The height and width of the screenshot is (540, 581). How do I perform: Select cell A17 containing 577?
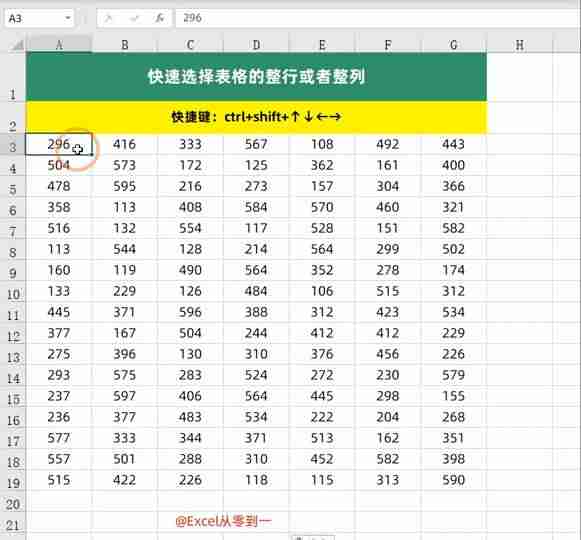tap(59, 438)
